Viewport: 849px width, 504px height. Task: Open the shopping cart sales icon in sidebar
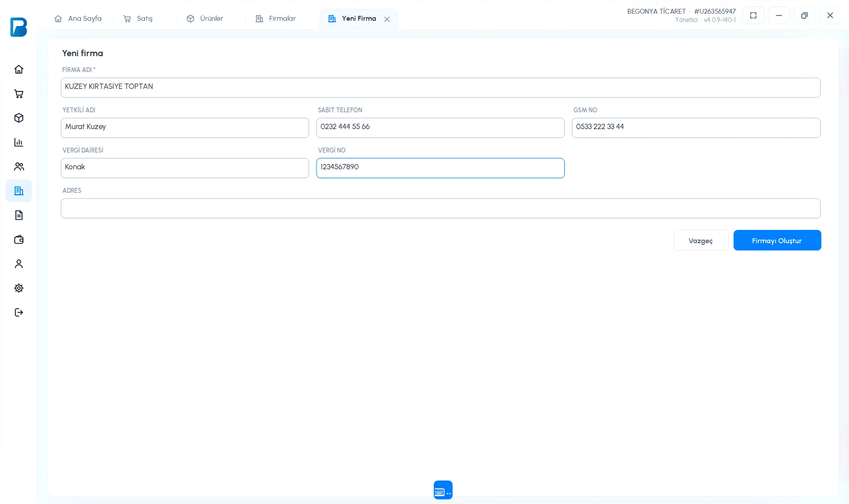click(19, 94)
